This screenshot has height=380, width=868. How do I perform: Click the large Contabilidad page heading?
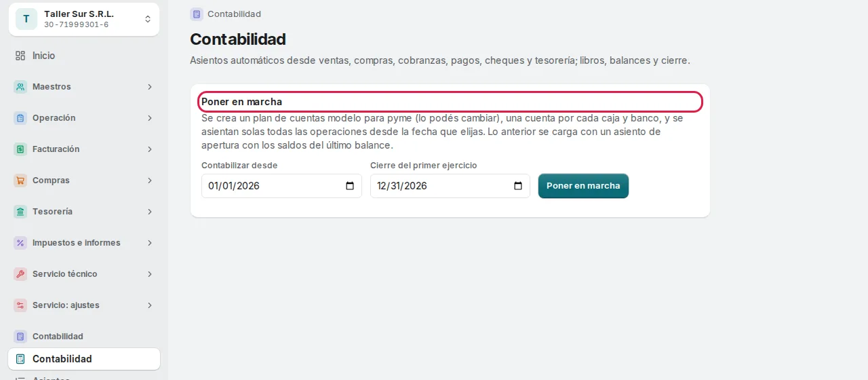[x=238, y=39]
